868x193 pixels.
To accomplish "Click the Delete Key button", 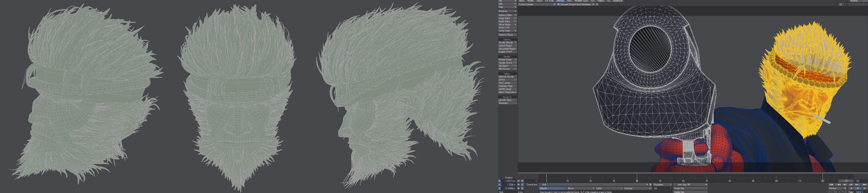I will point(690,192).
